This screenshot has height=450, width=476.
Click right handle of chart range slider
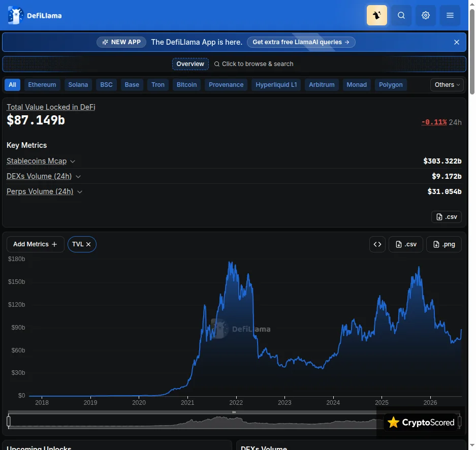point(460,421)
